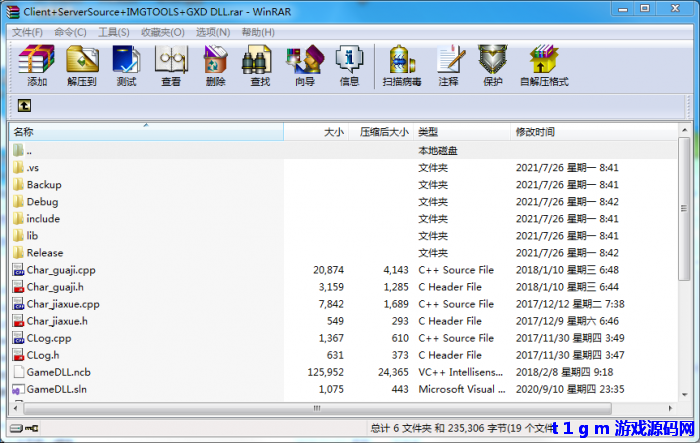
Task: Go up one folder level arrow
Action: (24, 106)
